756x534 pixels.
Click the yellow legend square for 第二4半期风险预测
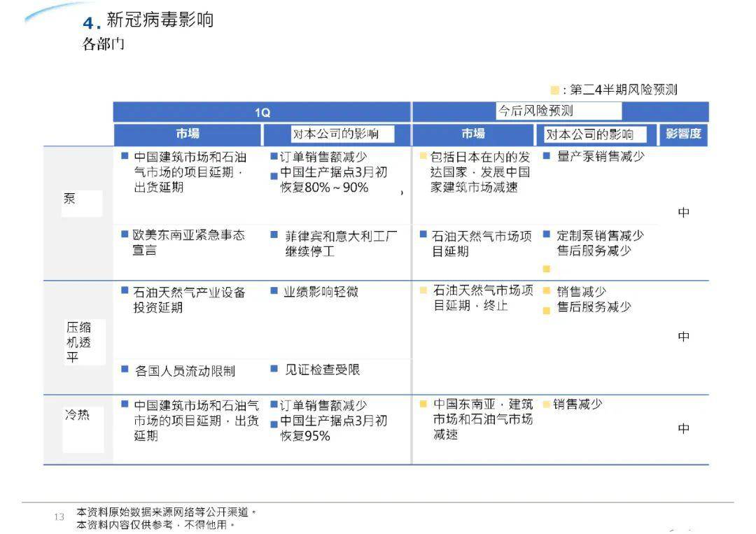[554, 90]
